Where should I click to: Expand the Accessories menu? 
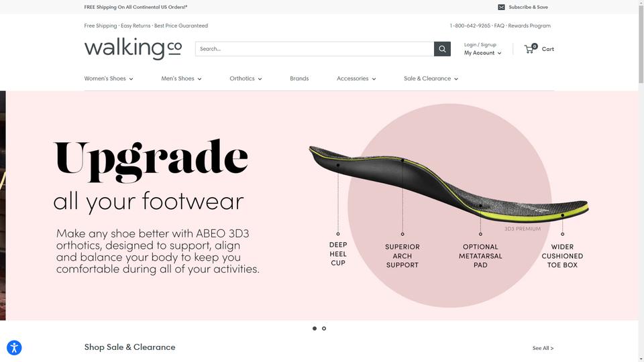(356, 78)
